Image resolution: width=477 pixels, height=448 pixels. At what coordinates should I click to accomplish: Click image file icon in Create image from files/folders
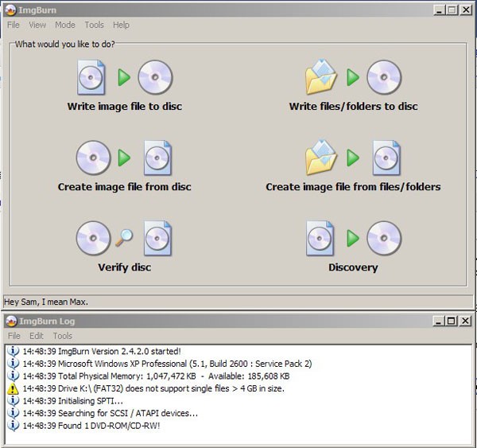[x=386, y=158]
